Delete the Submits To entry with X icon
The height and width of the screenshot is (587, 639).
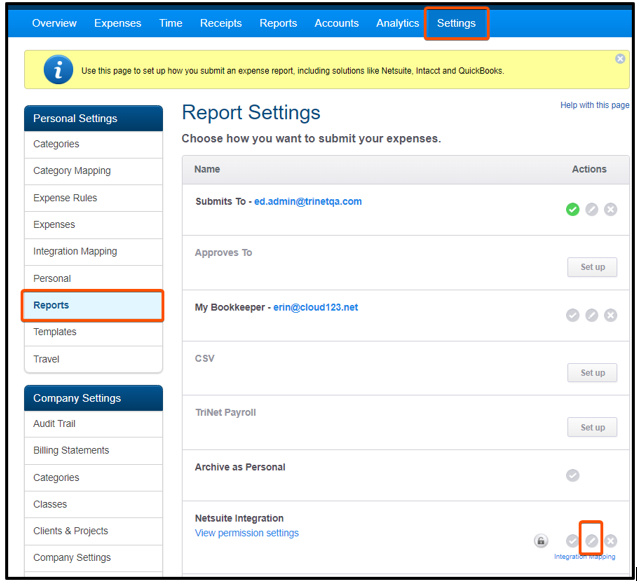(x=610, y=210)
